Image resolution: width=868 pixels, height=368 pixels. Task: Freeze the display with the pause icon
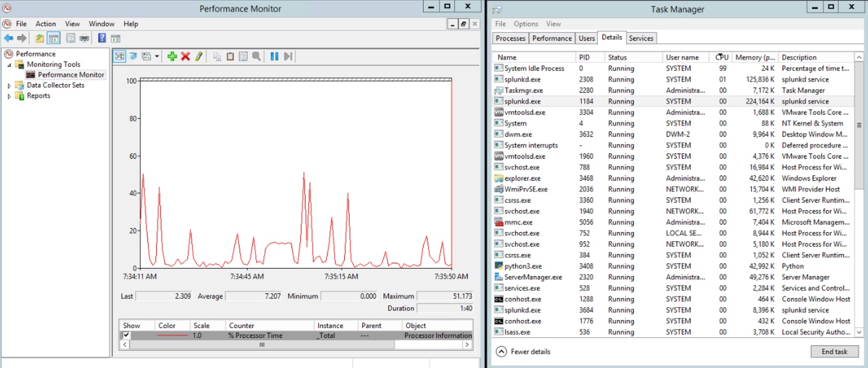click(274, 57)
